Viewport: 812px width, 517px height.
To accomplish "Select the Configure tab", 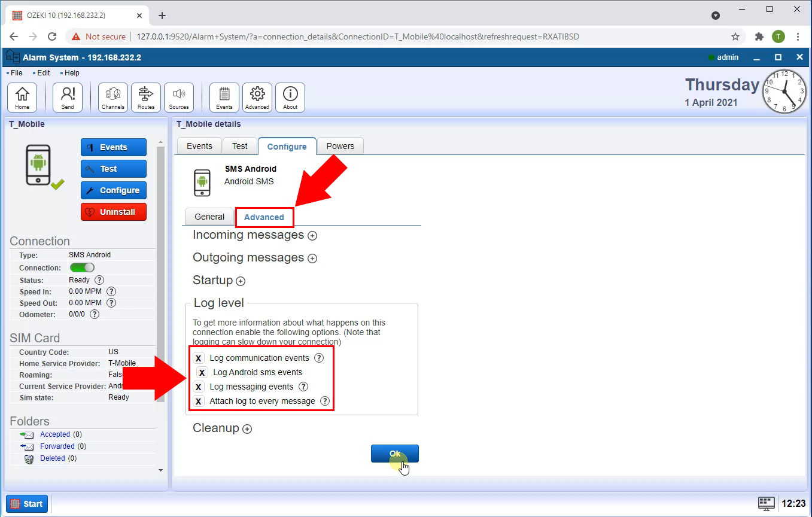I will coord(287,146).
